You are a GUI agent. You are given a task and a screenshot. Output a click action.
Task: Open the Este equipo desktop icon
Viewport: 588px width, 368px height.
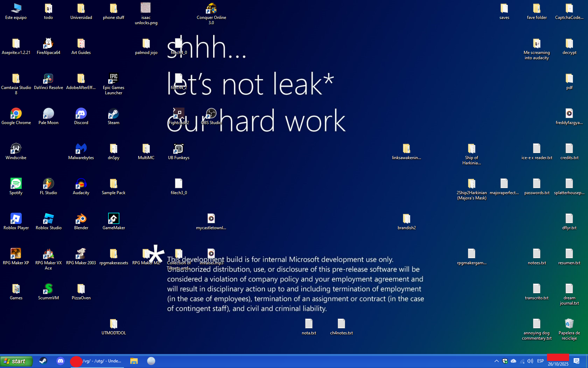pos(16,11)
